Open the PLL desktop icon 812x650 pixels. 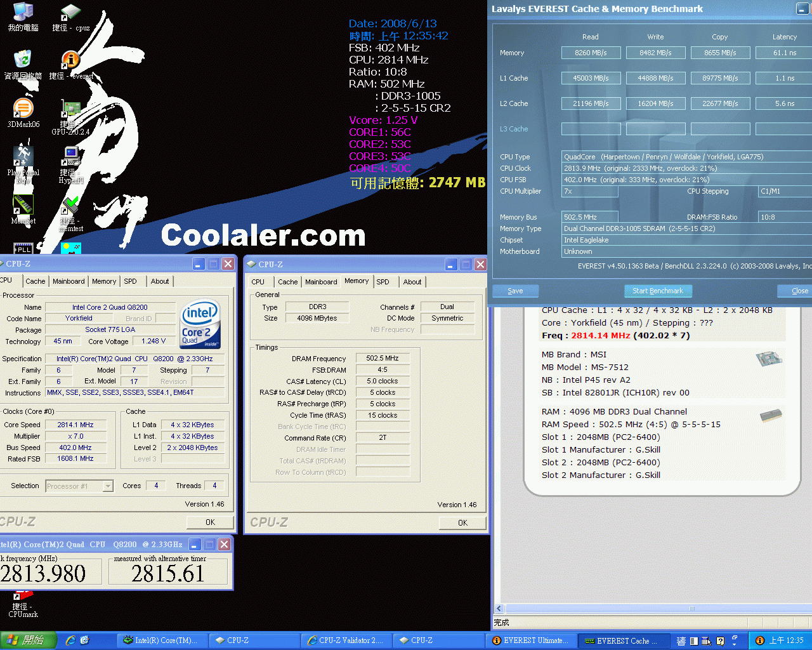23,248
